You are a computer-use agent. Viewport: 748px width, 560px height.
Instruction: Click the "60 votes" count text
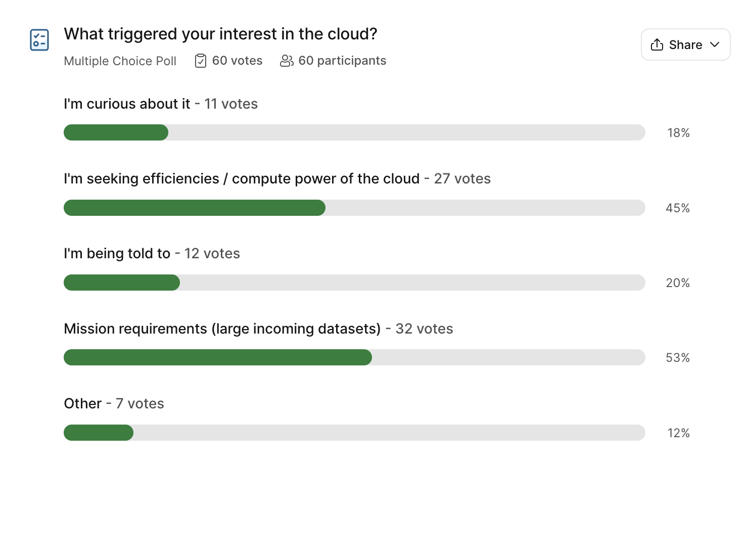[237, 61]
